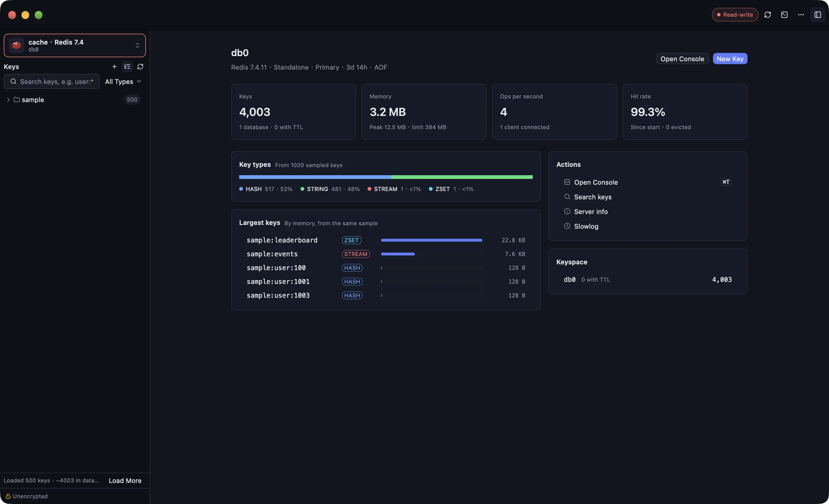The width and height of the screenshot is (829, 504).
Task: Select Search keys in the Actions panel
Action: coord(588,197)
